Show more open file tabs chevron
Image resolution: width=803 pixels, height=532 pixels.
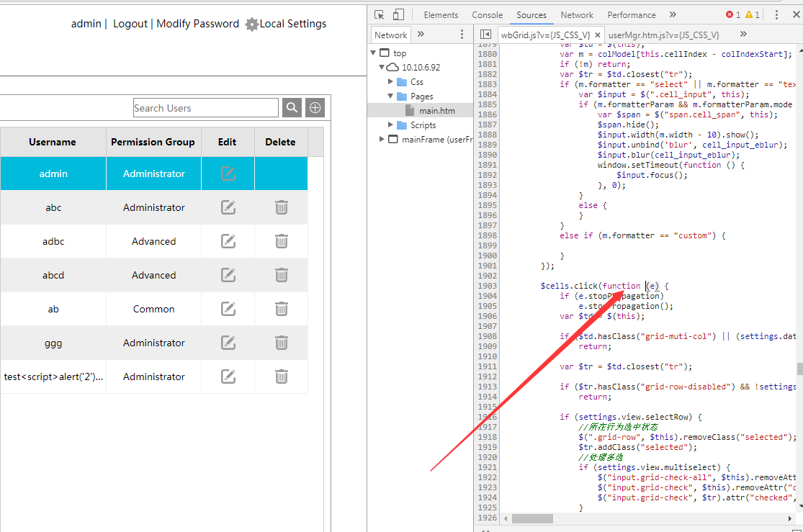pos(743,35)
